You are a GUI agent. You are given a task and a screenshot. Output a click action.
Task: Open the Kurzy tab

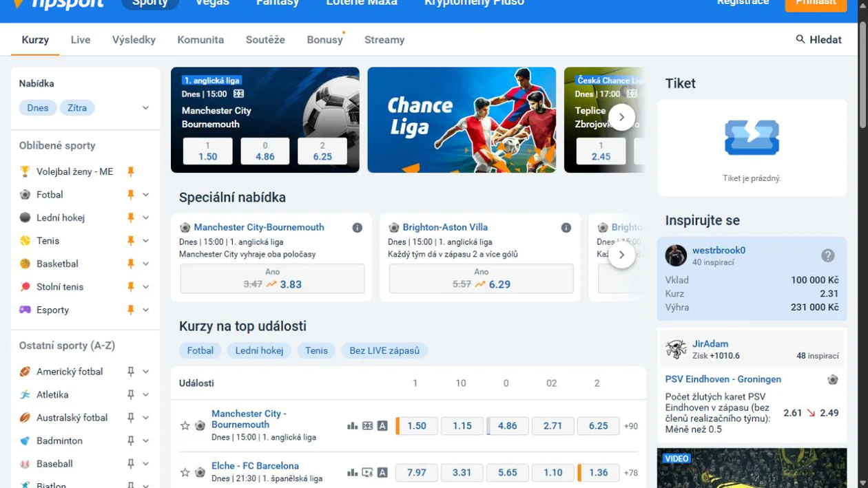(x=35, y=40)
